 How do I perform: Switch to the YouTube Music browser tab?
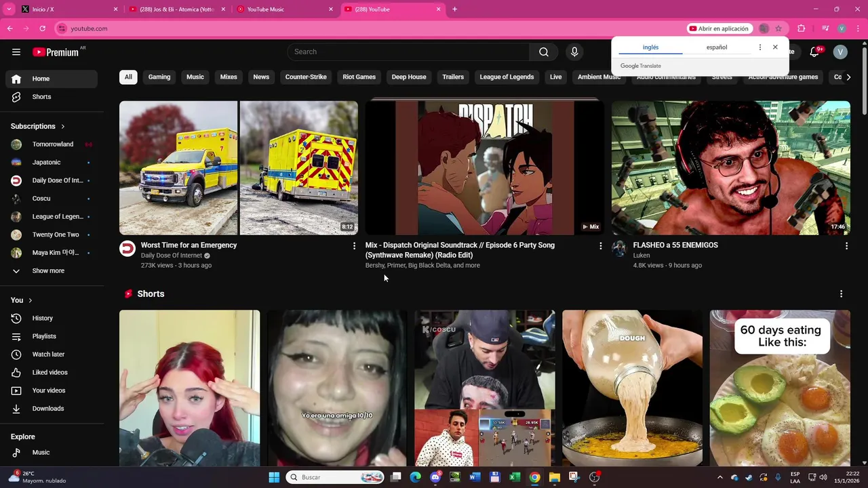[x=285, y=9]
